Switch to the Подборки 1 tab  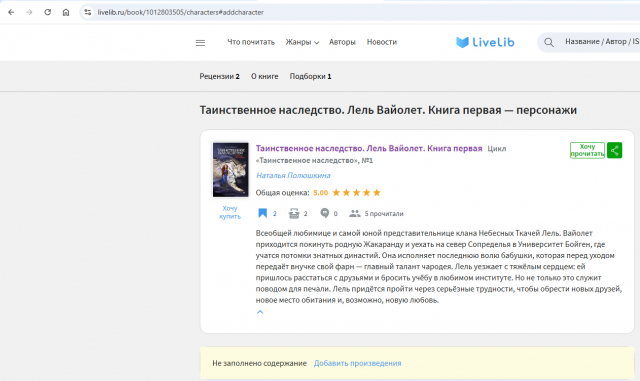point(310,76)
